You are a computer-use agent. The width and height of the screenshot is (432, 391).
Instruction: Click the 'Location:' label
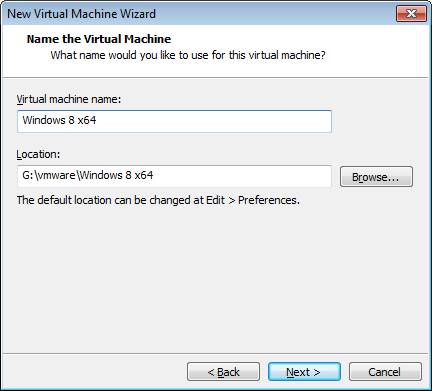(x=38, y=154)
